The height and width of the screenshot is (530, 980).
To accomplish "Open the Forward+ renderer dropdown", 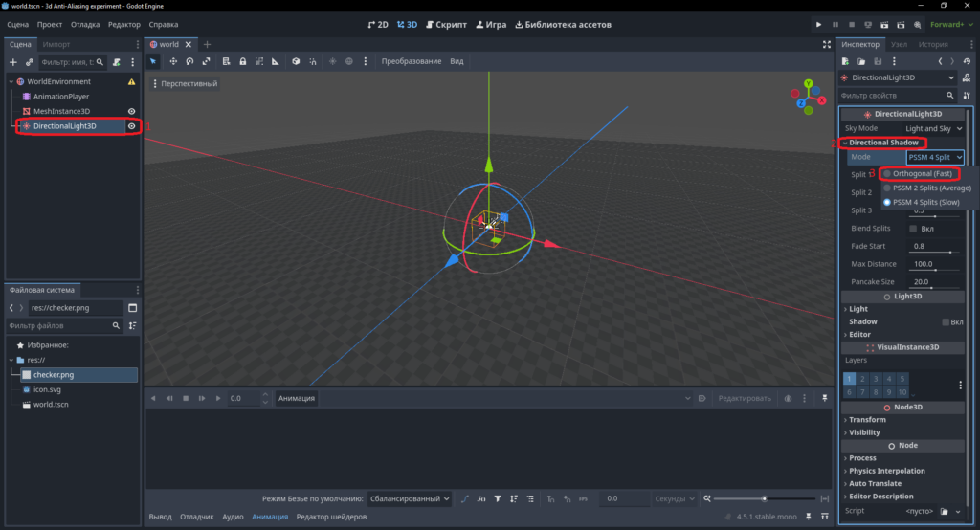I will point(951,24).
